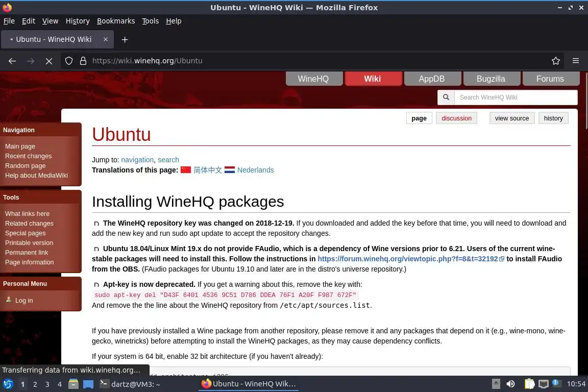Open Page information link

tap(30, 262)
